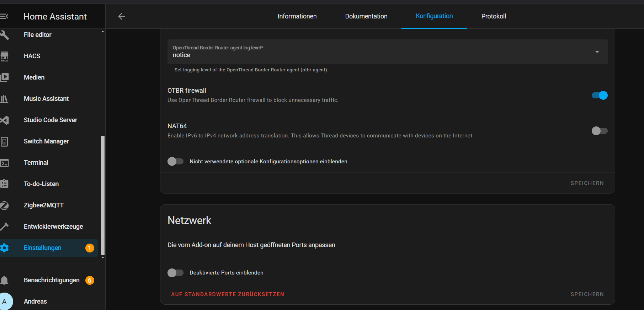Click the Studio Code Server icon
644x310 pixels.
pyautogui.click(x=4, y=120)
